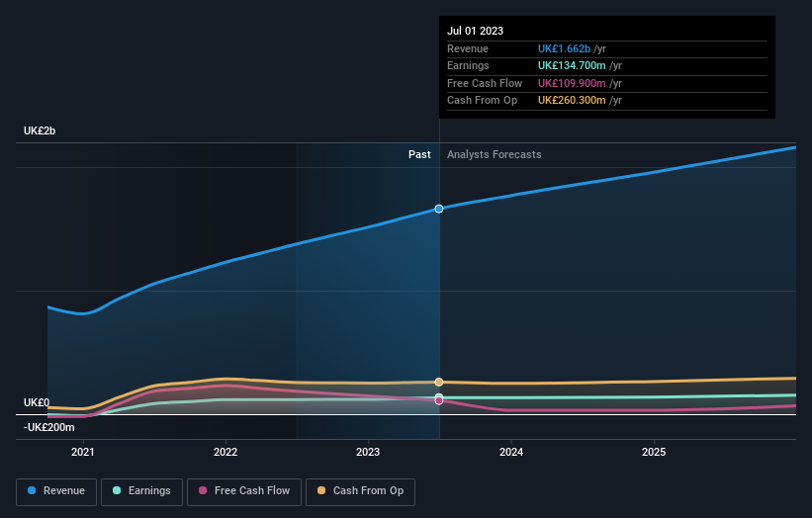
Task: Click the -UK£200m y-axis label
Action: tap(48, 427)
